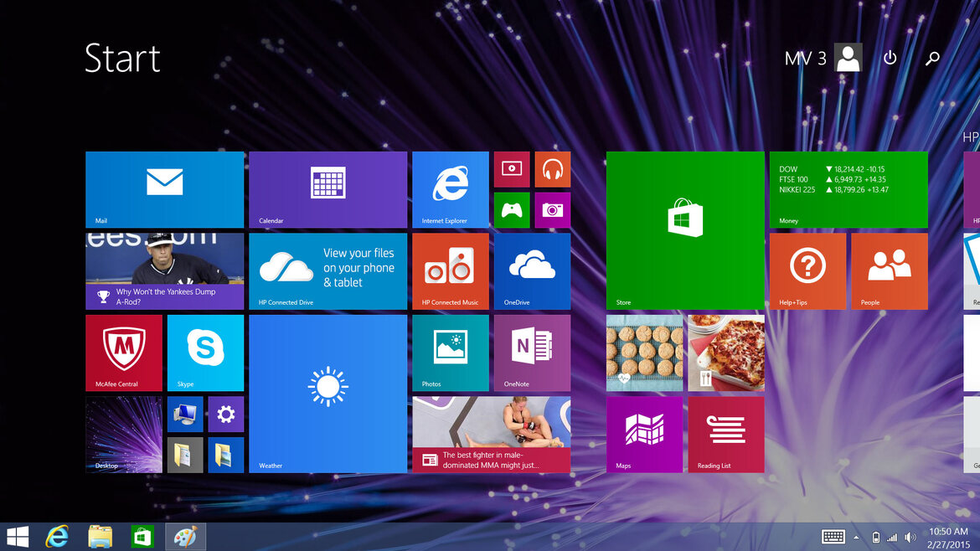Open the HP Connected Drive tile
980x551 pixels.
pos(328,271)
